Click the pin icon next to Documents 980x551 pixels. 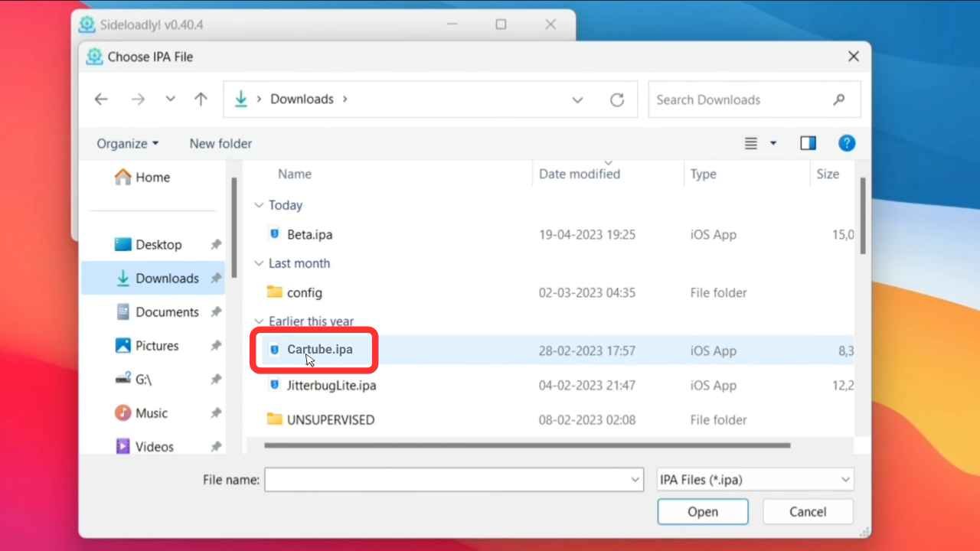pos(216,312)
